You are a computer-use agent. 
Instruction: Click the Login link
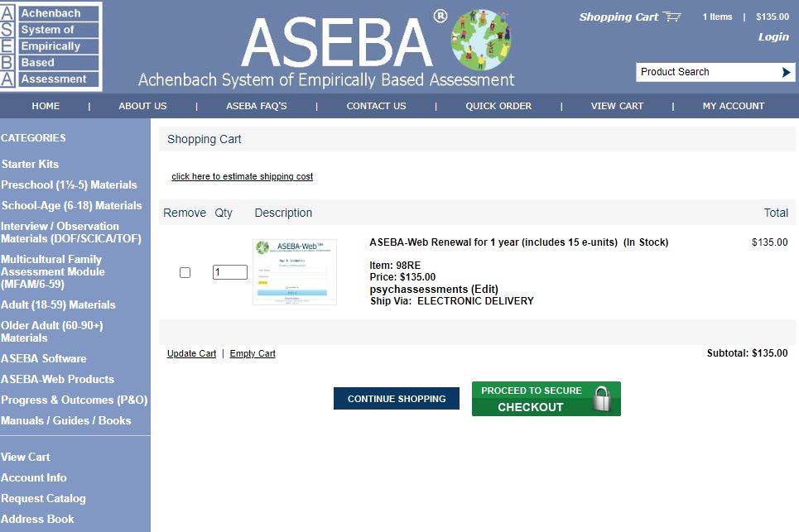pos(773,36)
